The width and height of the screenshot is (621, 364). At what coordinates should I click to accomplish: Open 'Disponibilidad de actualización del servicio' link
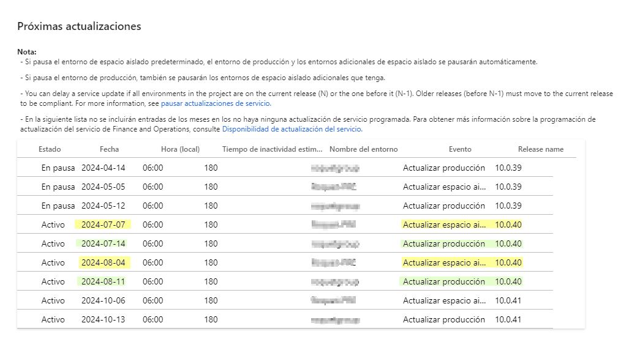(x=292, y=129)
